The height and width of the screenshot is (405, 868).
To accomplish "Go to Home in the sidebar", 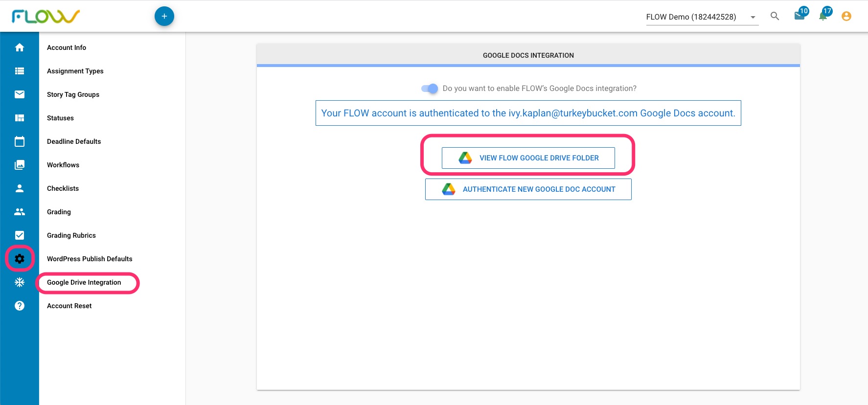I will (x=20, y=47).
